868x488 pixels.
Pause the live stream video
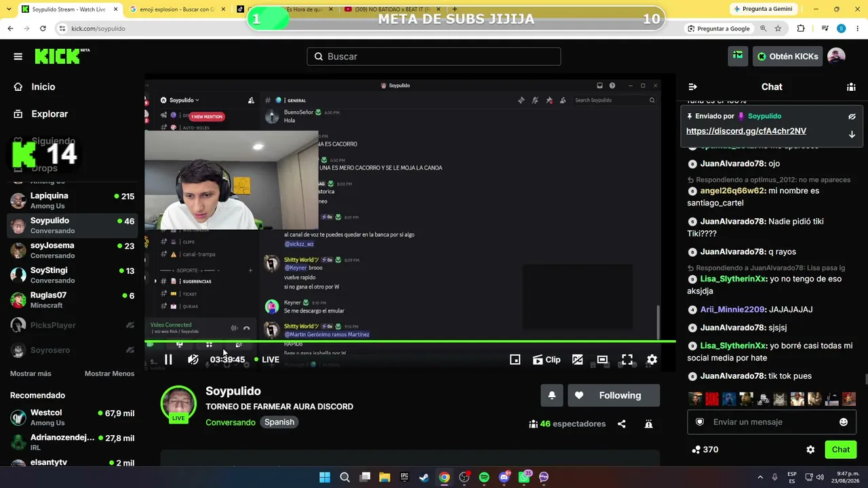coord(168,359)
